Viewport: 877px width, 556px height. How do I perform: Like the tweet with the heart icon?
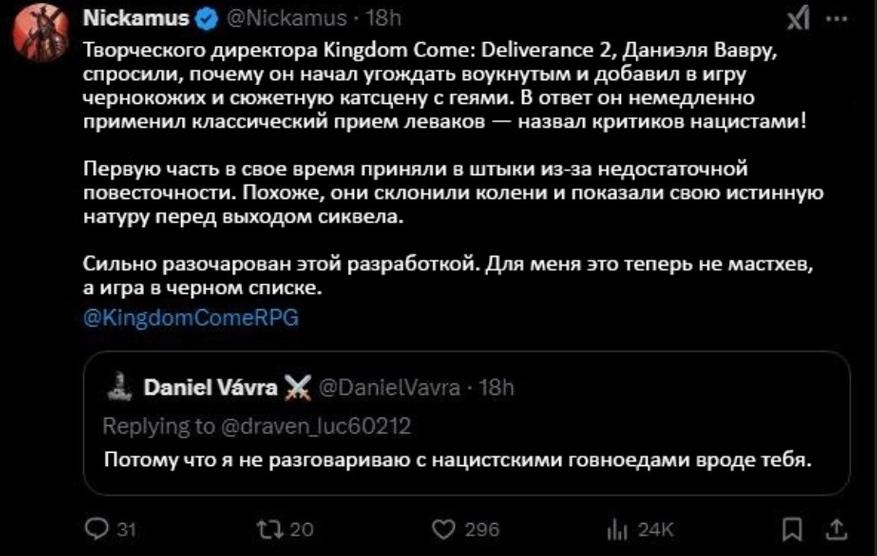tap(443, 529)
